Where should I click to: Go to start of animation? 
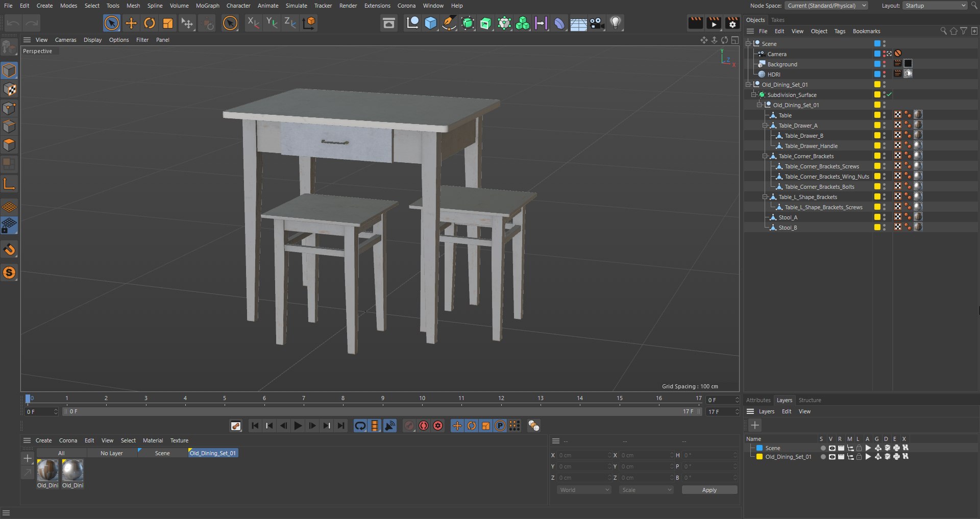click(255, 426)
